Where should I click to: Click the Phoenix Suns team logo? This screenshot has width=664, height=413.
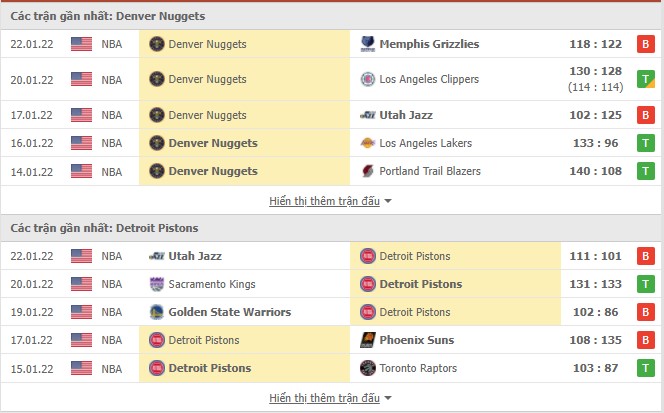(368, 340)
